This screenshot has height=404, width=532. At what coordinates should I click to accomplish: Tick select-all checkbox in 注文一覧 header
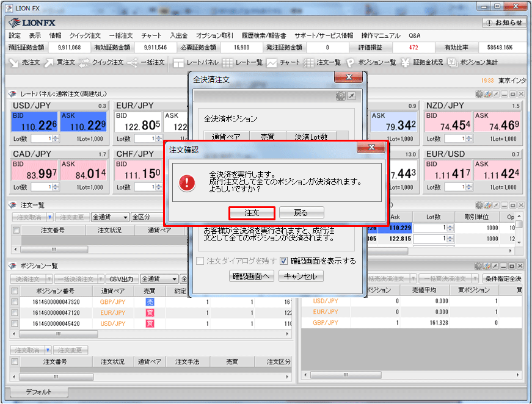[16, 231]
